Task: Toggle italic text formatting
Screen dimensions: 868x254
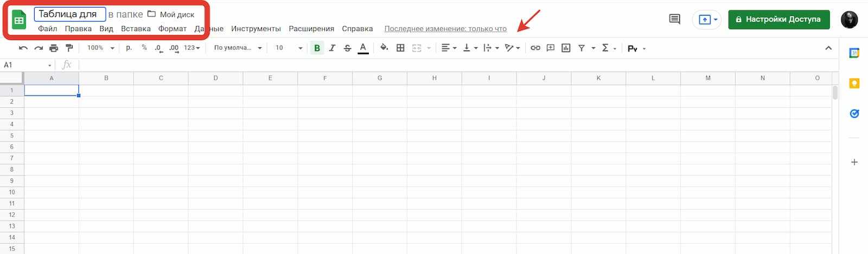Action: [332, 48]
